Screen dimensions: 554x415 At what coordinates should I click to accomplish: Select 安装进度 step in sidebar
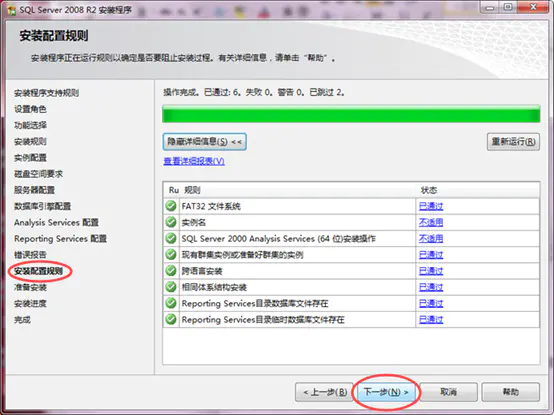pyautogui.click(x=30, y=303)
